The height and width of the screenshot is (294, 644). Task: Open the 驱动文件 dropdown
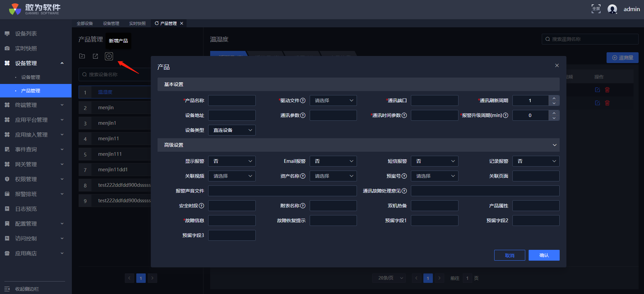[333, 100]
